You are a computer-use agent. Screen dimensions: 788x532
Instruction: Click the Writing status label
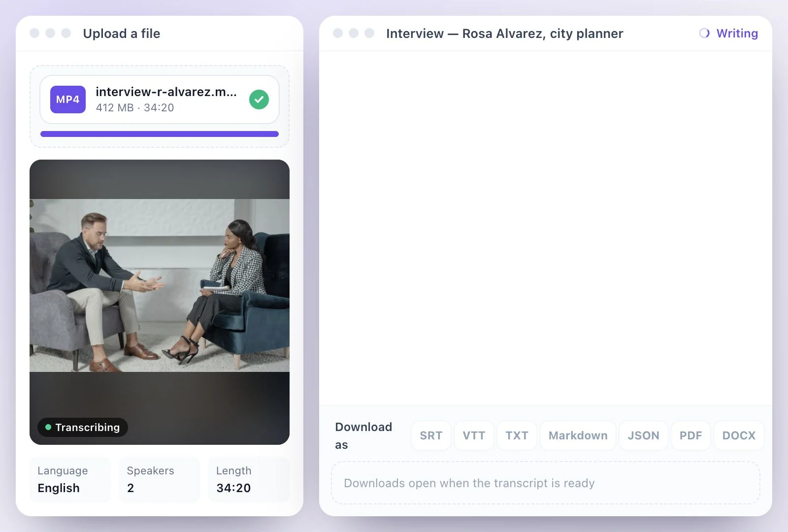[737, 33]
